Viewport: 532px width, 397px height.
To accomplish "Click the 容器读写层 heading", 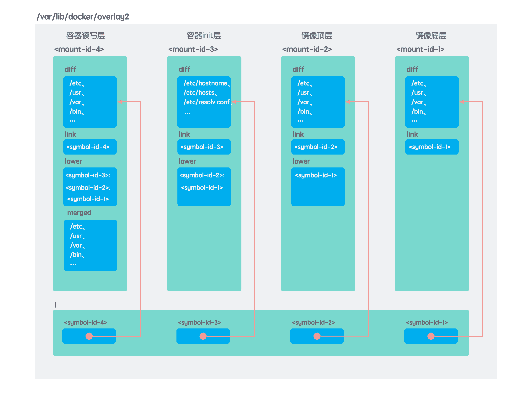I will (x=85, y=36).
